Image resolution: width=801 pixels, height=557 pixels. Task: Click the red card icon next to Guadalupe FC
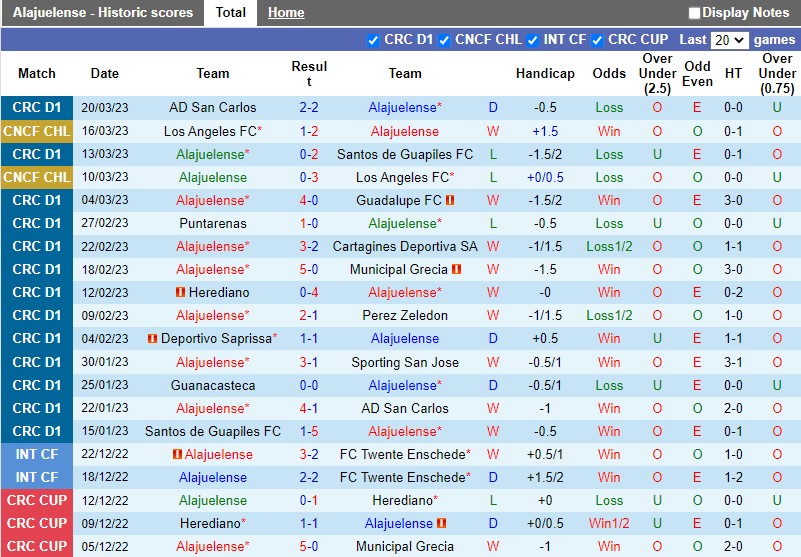[450, 200]
